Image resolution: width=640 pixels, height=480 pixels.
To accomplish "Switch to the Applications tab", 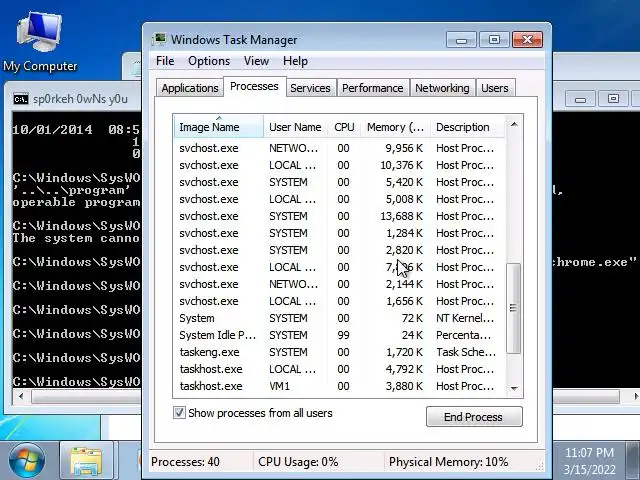I will click(190, 88).
